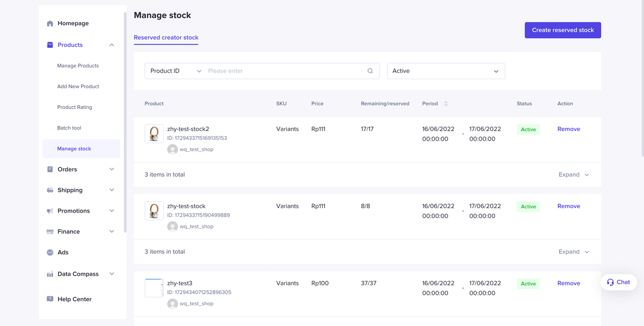644x326 pixels.
Task: Click the Data Compass chart icon
Action: coord(50,274)
